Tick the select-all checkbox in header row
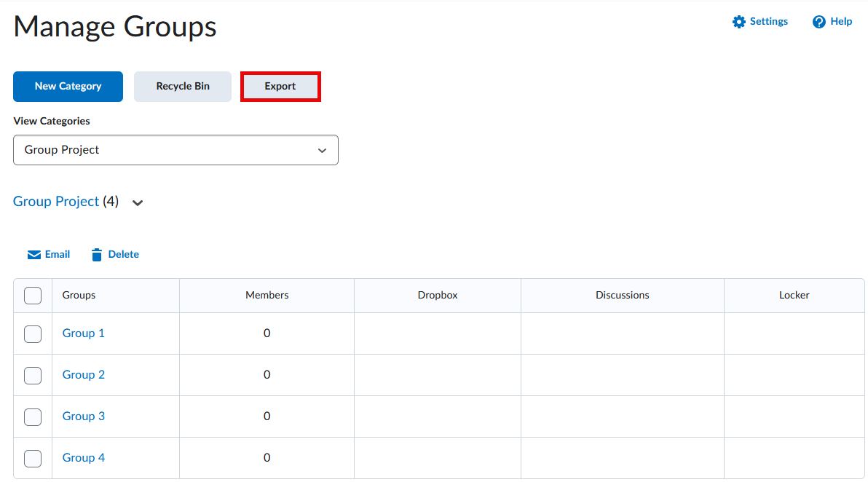Viewport: 868px width, 482px height. coord(33,296)
